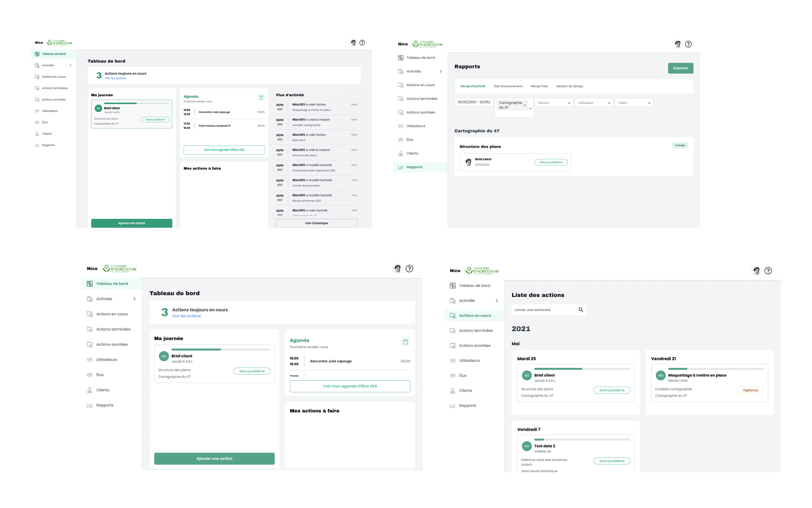
Task: Click help icon in top-left dashboard mockup
Action: tap(362, 43)
